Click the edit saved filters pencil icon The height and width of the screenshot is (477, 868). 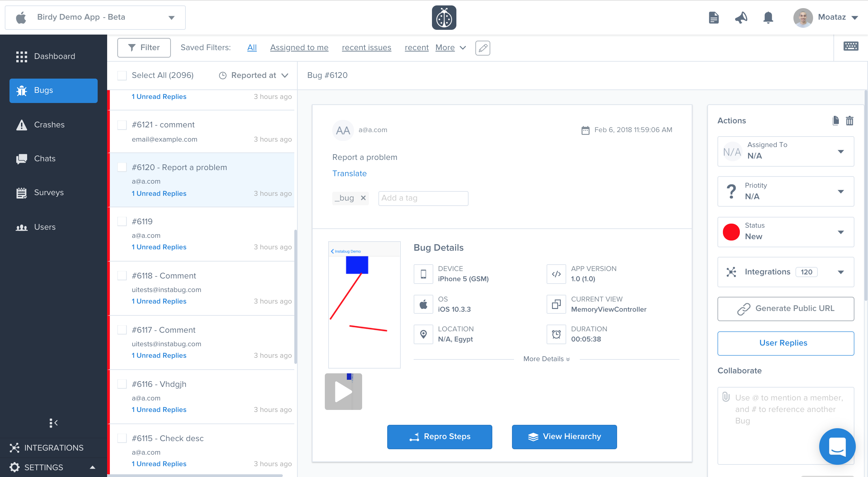[x=482, y=48]
